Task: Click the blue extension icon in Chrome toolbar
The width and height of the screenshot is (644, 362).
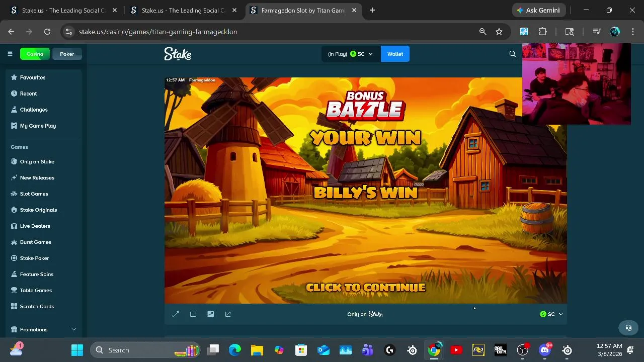Action: click(524, 32)
